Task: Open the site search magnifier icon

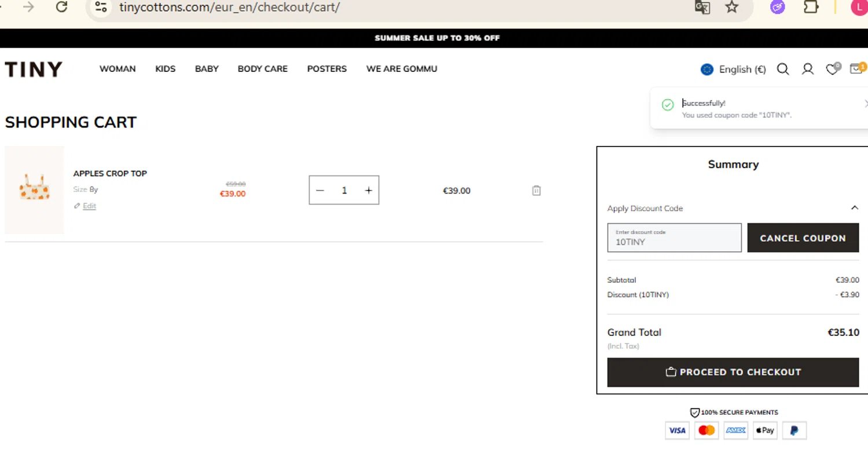Action: click(783, 70)
